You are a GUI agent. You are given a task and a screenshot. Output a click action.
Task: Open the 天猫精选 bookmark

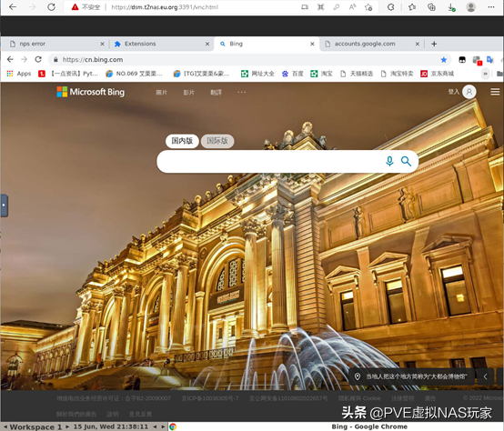coord(357,74)
